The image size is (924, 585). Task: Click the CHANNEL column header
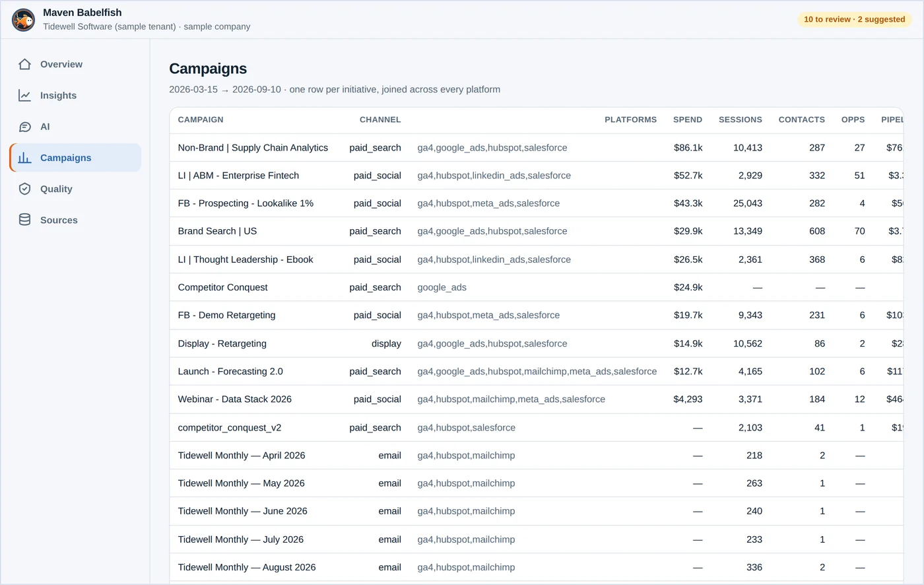click(380, 120)
